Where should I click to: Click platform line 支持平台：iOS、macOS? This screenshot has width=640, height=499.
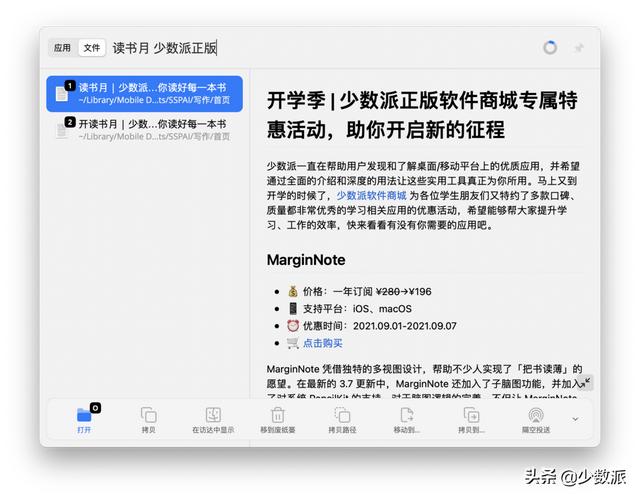357,309
